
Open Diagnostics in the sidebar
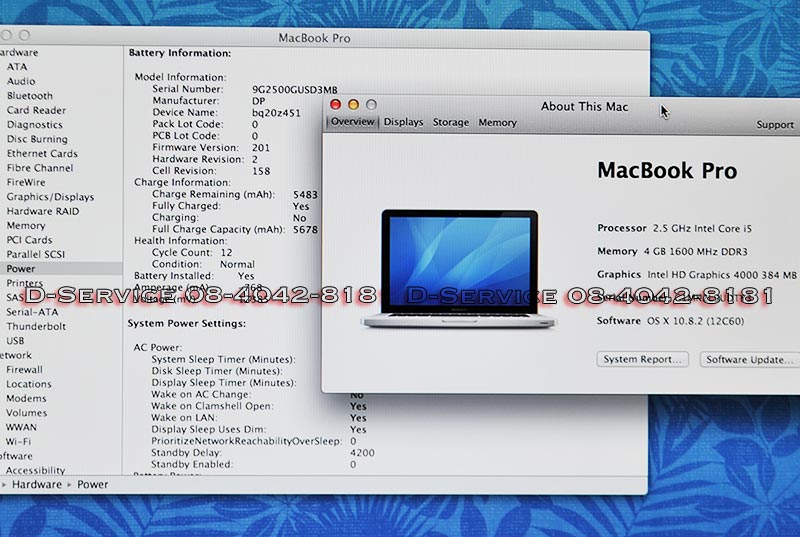click(35, 124)
